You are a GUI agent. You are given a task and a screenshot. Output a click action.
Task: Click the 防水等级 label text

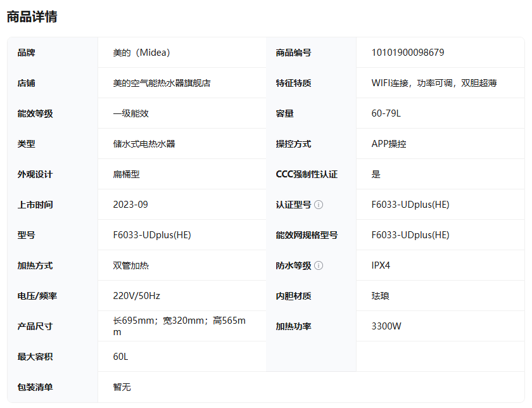click(293, 265)
